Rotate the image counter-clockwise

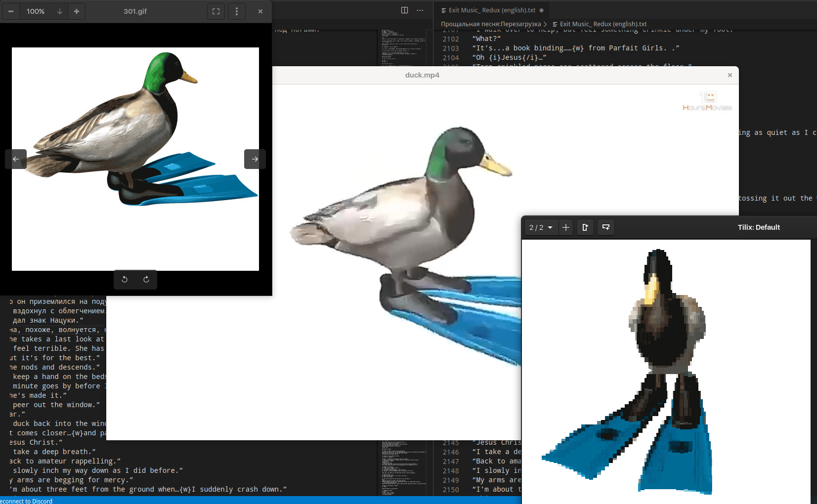[x=125, y=279]
